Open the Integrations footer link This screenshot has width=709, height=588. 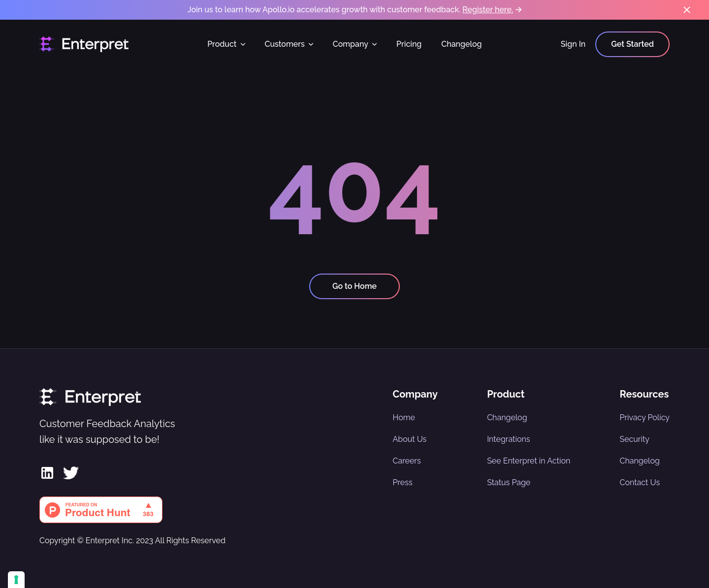pyautogui.click(x=509, y=439)
